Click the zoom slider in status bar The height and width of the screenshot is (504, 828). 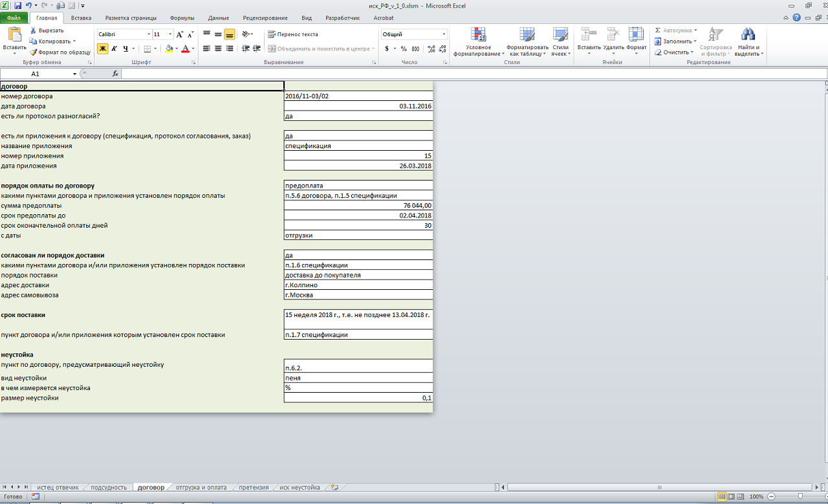(800, 497)
